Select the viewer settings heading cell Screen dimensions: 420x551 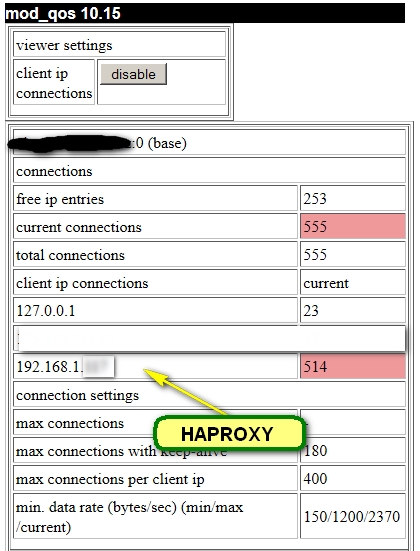click(x=119, y=44)
